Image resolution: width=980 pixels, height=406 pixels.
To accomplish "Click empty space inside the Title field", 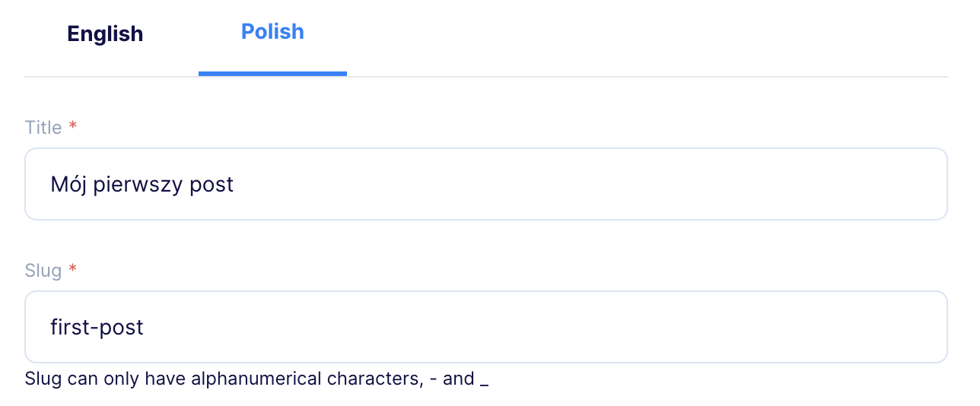I will (x=593, y=184).
